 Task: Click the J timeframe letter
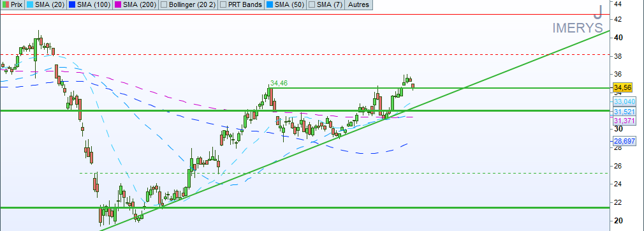click(599, 12)
